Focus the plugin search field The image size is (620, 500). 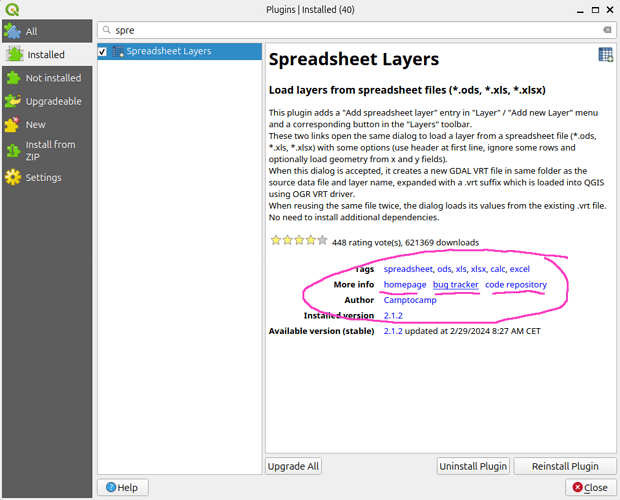356,30
